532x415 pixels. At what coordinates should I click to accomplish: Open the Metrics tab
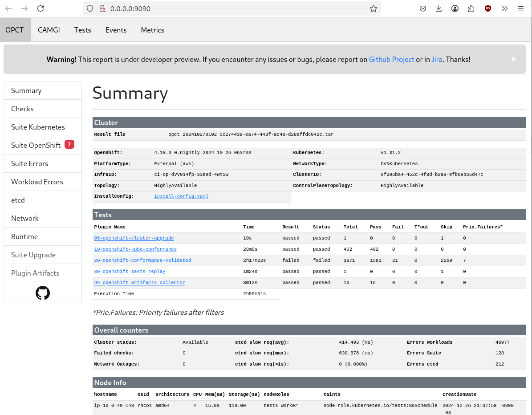(x=153, y=30)
